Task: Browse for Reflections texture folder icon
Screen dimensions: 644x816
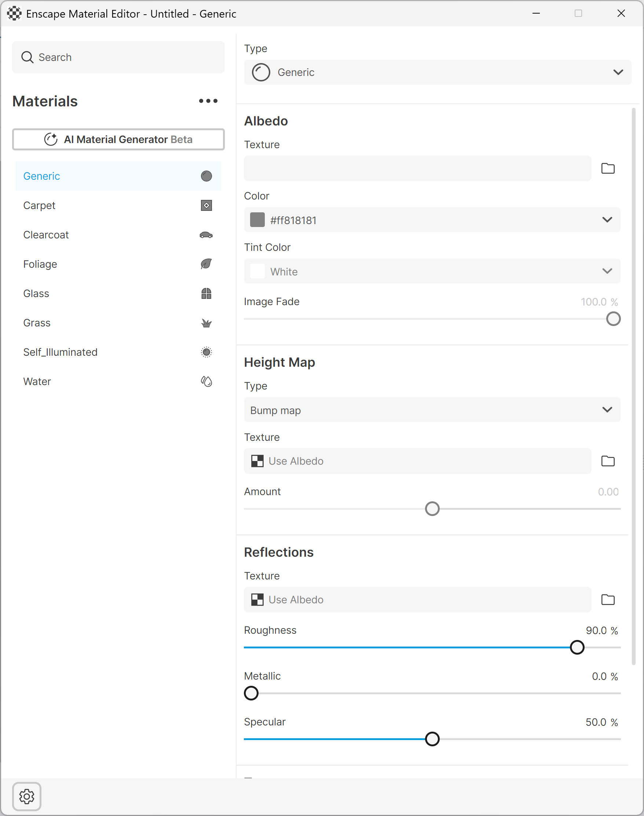Action: pos(608,600)
